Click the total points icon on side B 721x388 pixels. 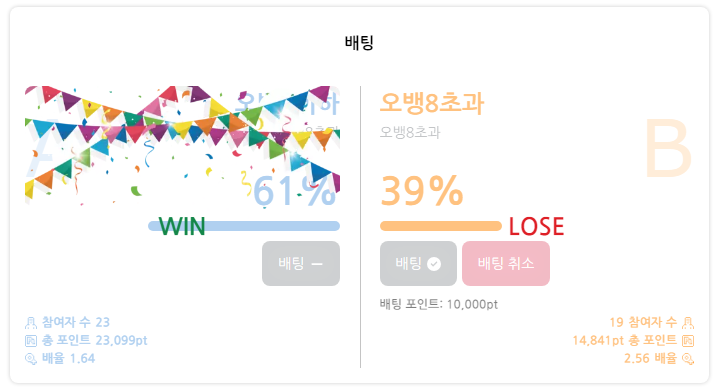(688, 341)
